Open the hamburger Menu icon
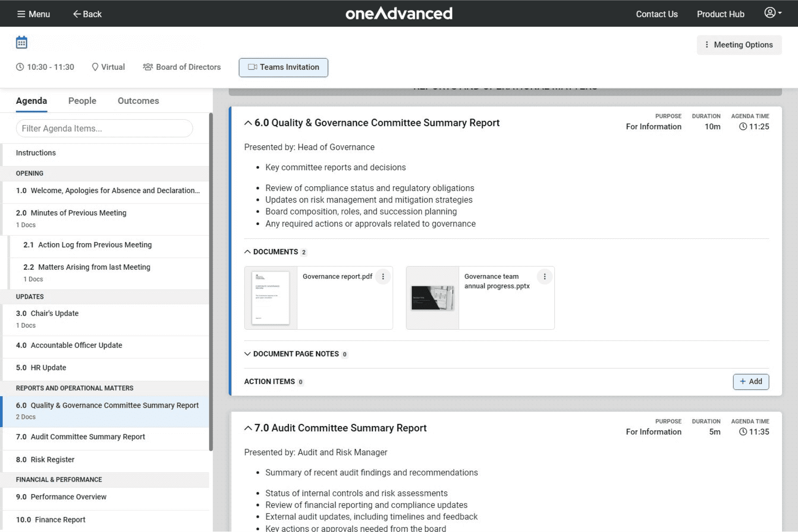 (x=21, y=14)
